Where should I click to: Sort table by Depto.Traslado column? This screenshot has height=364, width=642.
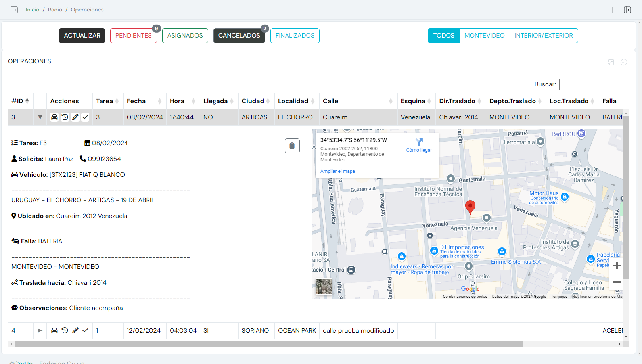point(516,101)
